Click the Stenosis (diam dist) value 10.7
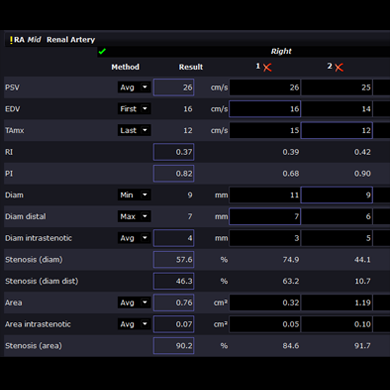390x390 pixels. (362, 281)
